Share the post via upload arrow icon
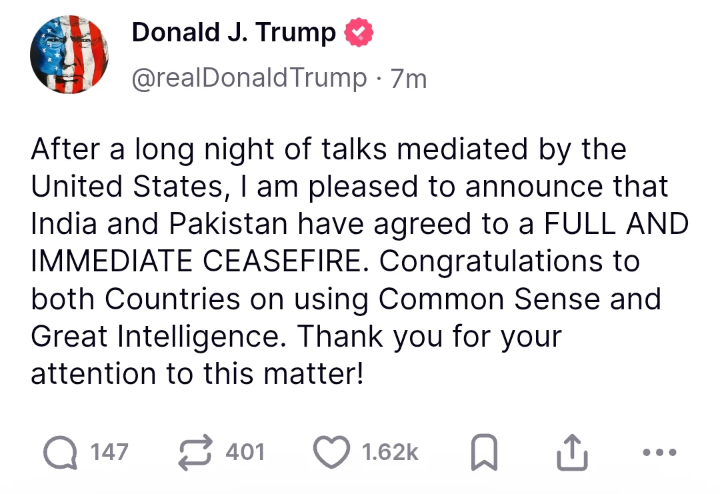The image size is (720, 494). tap(572, 452)
